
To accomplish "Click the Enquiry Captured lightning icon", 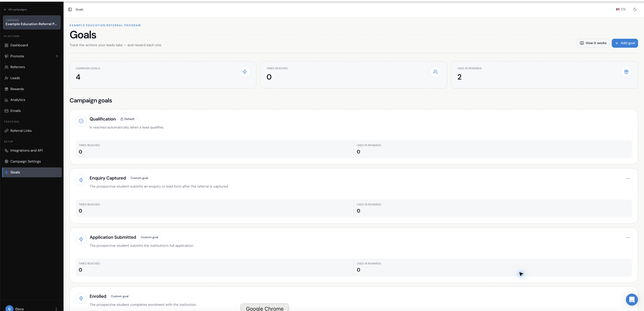I will pyautogui.click(x=81, y=180).
